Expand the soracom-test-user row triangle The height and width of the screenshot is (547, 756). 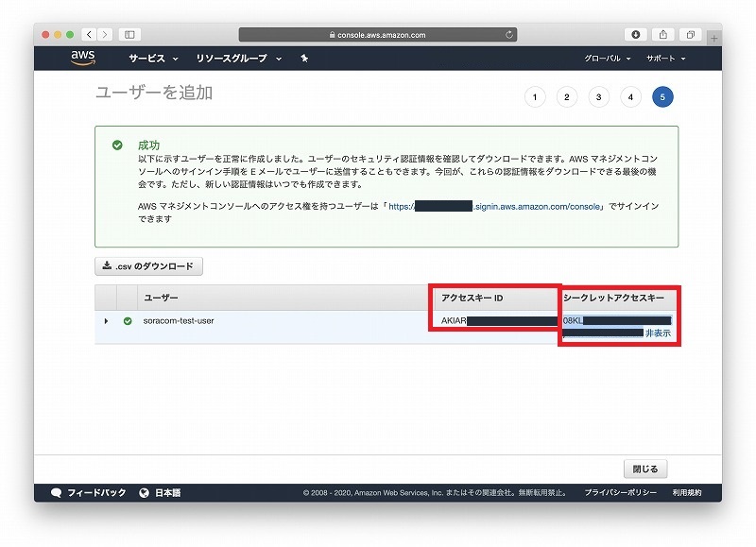[106, 321]
